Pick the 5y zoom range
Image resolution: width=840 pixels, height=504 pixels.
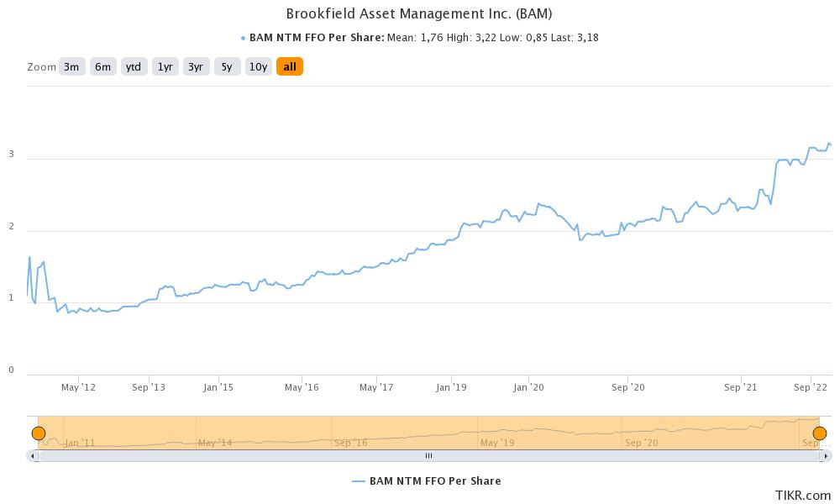point(227,67)
